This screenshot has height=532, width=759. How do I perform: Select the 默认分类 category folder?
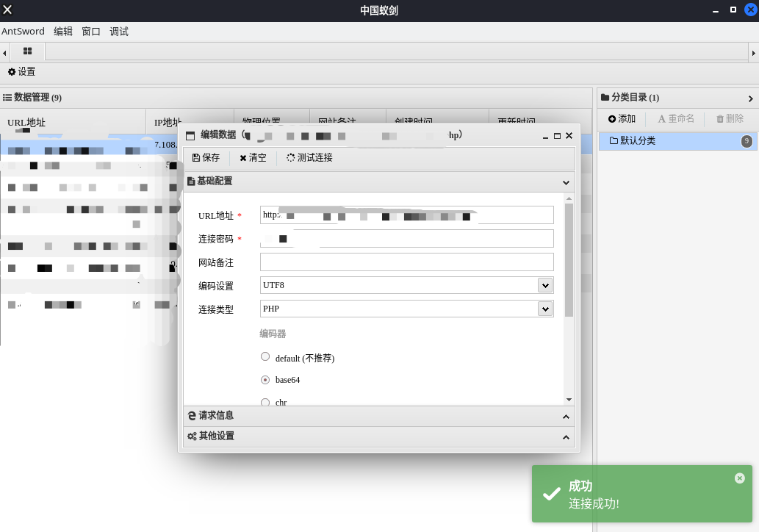(677, 141)
